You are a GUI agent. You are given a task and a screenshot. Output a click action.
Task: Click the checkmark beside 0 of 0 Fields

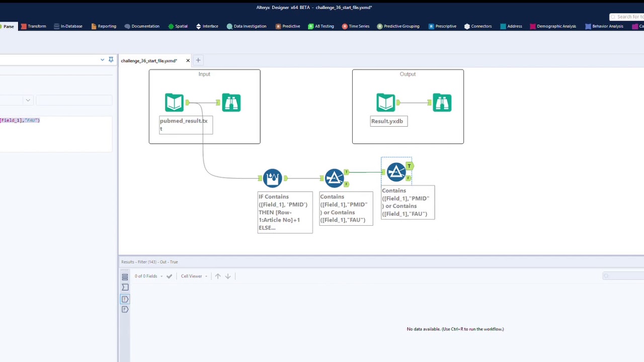pyautogui.click(x=169, y=276)
